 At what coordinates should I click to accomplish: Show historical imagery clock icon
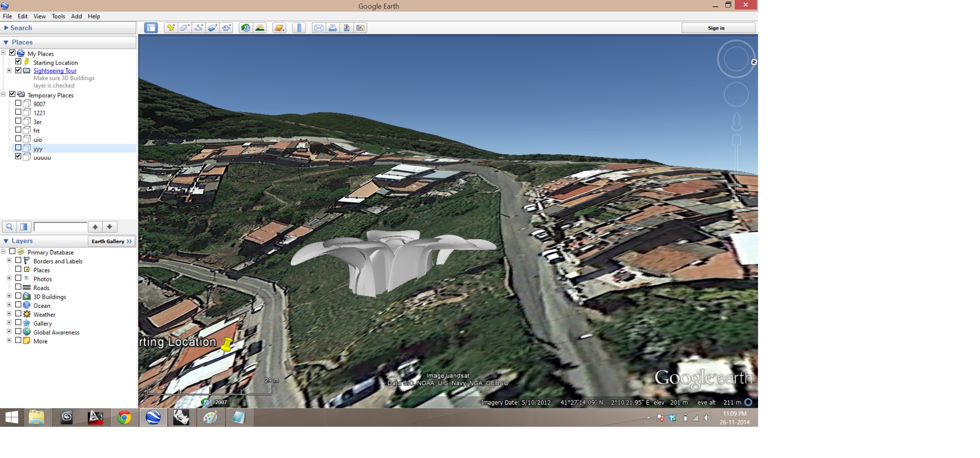coord(246,28)
